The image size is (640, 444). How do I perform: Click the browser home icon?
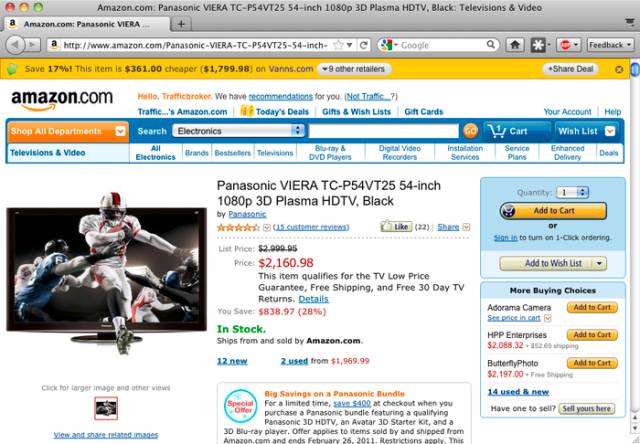coord(515,45)
